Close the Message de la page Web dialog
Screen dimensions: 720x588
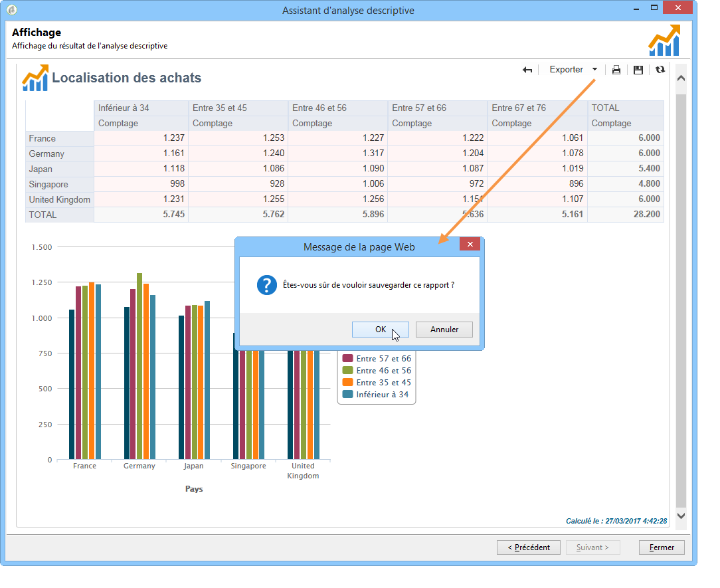(x=470, y=245)
